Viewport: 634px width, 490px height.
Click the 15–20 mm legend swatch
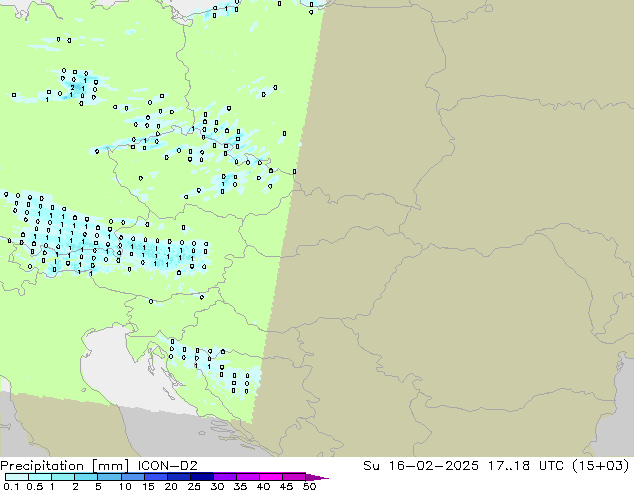coord(155,477)
